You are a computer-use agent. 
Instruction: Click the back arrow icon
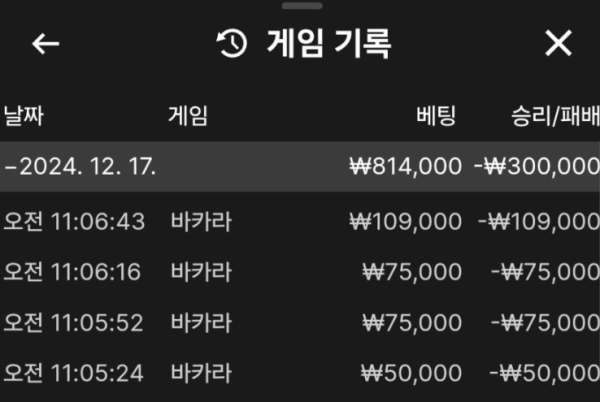coord(46,44)
